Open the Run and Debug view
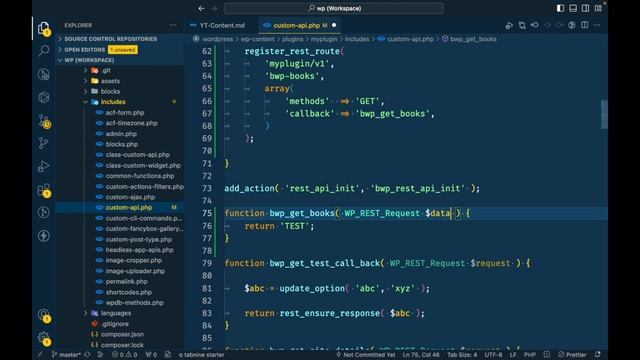640x360 pixels. [44, 167]
